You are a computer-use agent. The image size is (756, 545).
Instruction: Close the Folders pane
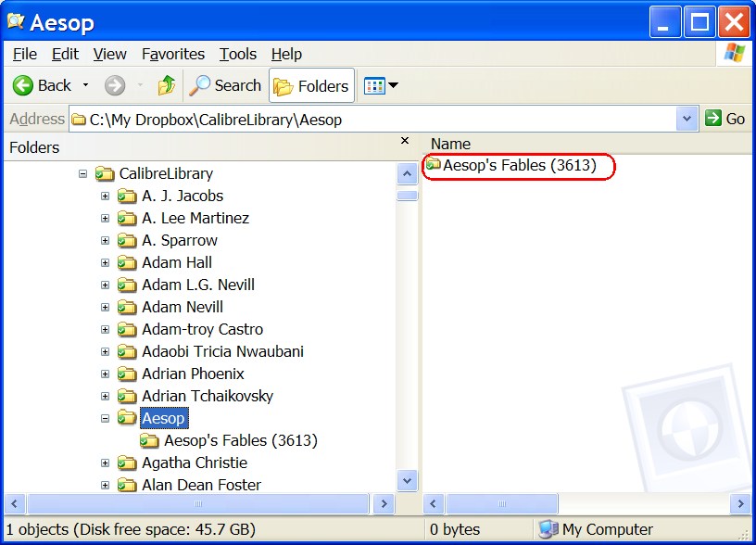coord(405,140)
